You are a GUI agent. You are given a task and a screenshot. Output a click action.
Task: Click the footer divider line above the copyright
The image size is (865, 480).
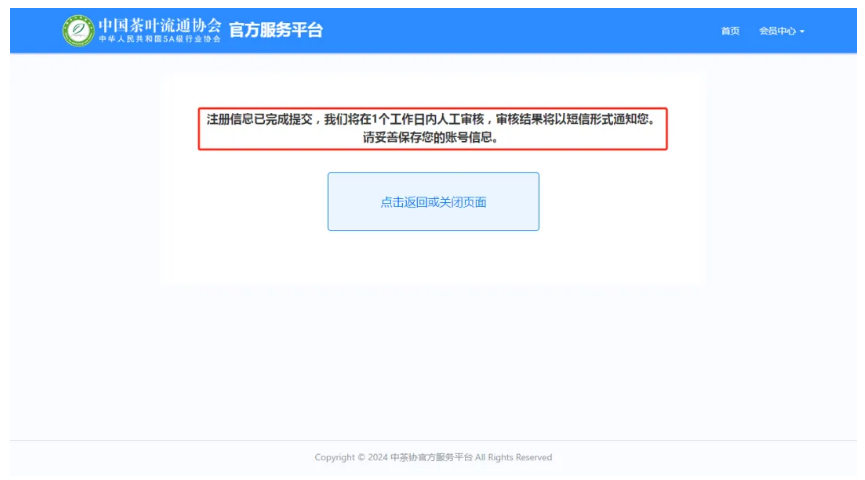[433, 440]
